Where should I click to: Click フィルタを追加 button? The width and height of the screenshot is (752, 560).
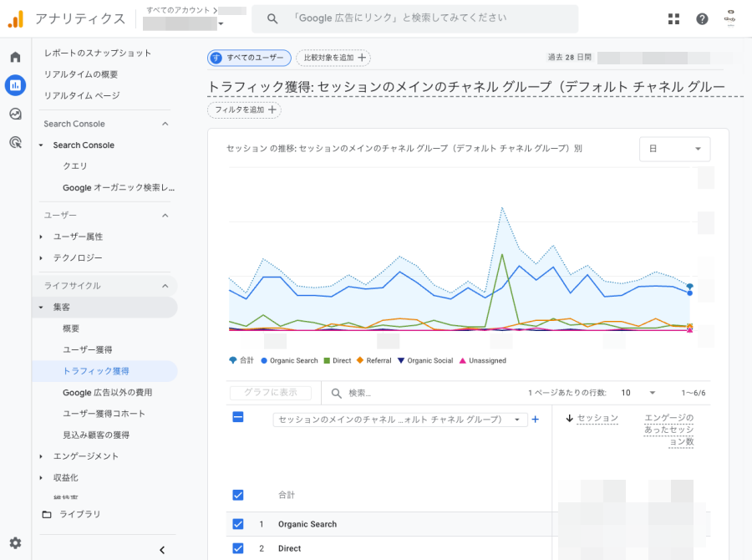(244, 109)
